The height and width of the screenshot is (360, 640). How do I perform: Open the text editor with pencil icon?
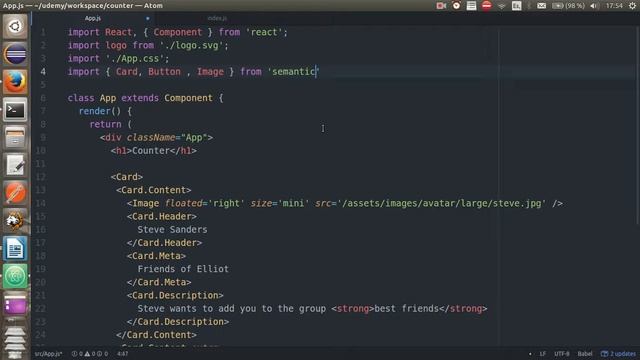click(x=15, y=165)
